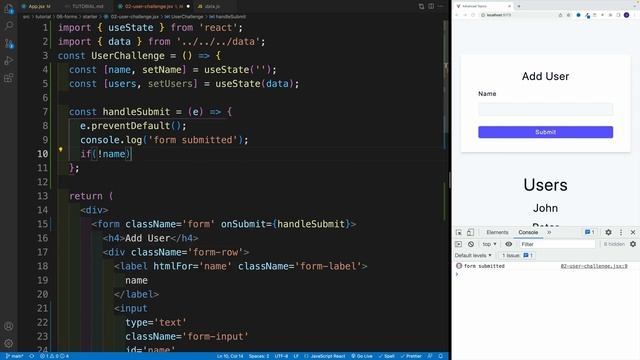Click the live expression eye icon
Screen dimensions: 640x360
click(509, 244)
